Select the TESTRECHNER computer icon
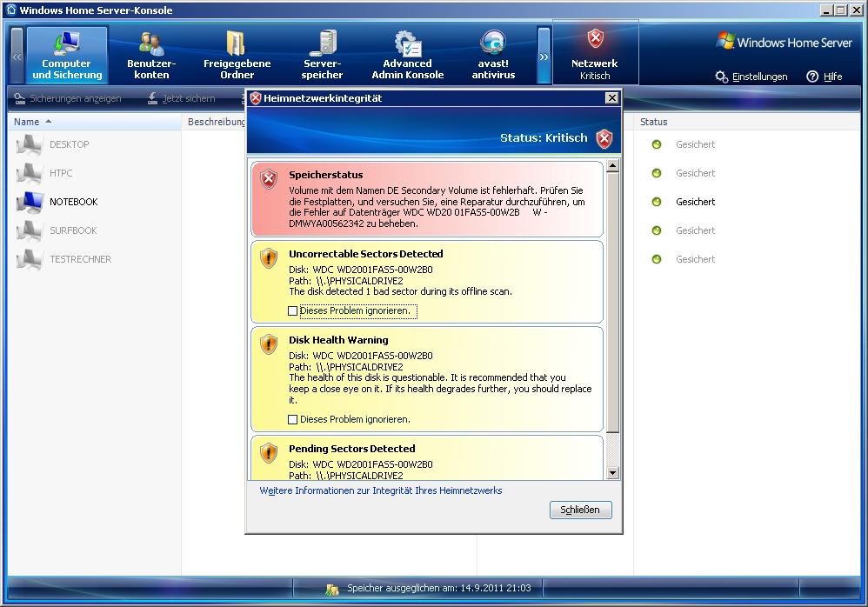The image size is (868, 607). click(30, 260)
